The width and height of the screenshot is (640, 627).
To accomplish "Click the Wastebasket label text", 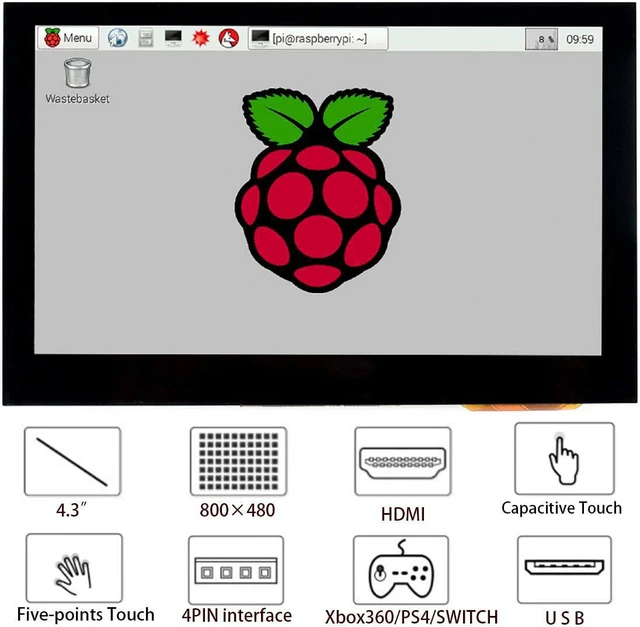I will click(x=78, y=99).
